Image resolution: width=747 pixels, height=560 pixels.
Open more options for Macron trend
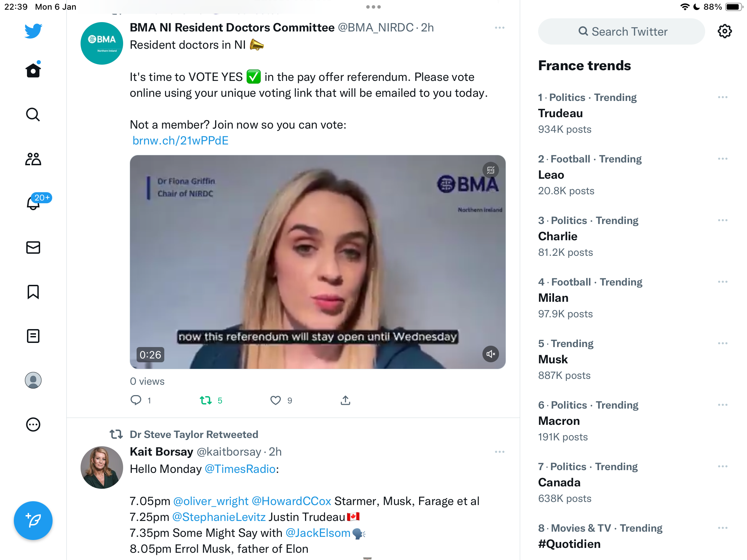click(x=723, y=405)
